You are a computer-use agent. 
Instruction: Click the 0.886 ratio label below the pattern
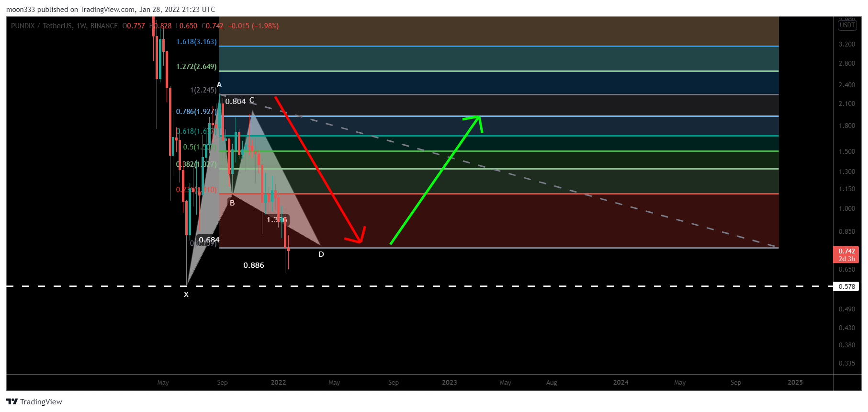coord(254,265)
